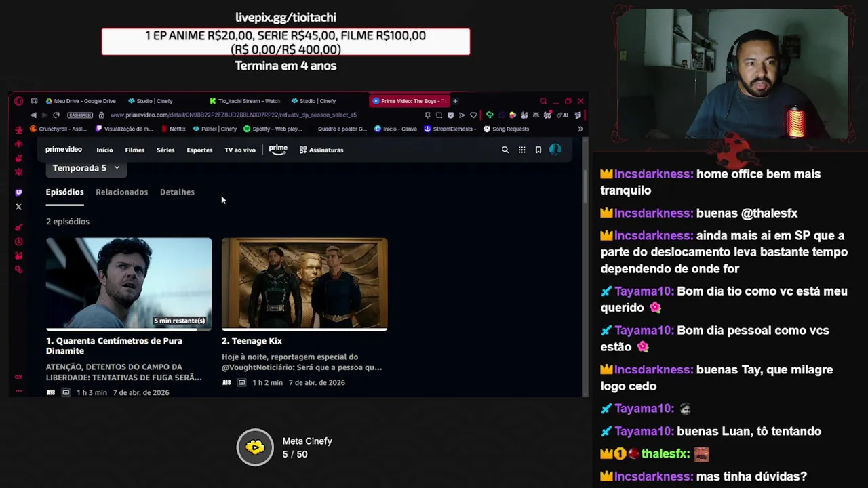Screen dimensions: 868x488
Task: Play episode 1 Quarenta Centímetros thumbnail
Action: [129, 283]
